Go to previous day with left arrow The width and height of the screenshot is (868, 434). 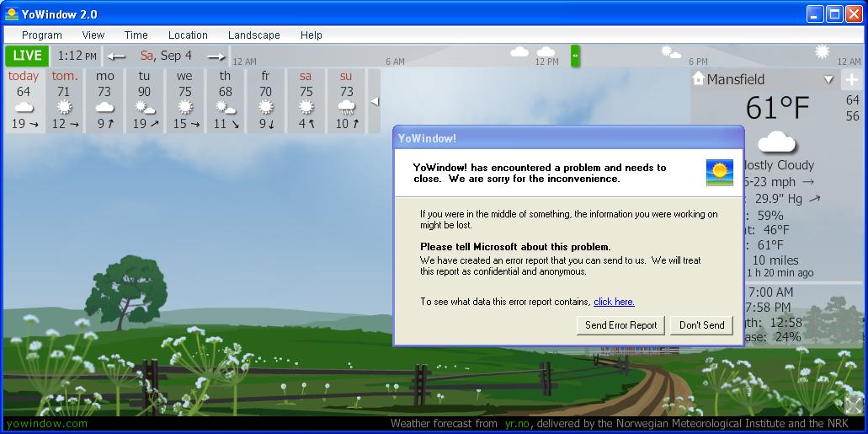tap(117, 56)
